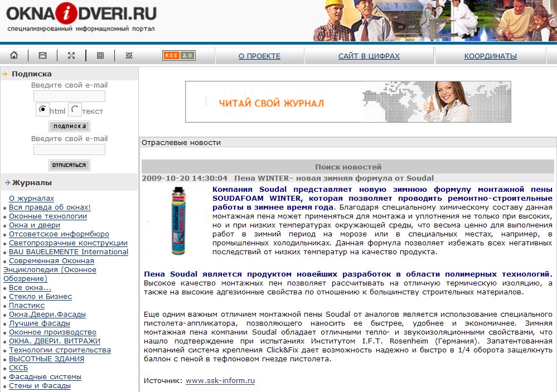The image size is (557, 392).
Task: Click the Пена WINTER news headline
Action: (x=334, y=178)
